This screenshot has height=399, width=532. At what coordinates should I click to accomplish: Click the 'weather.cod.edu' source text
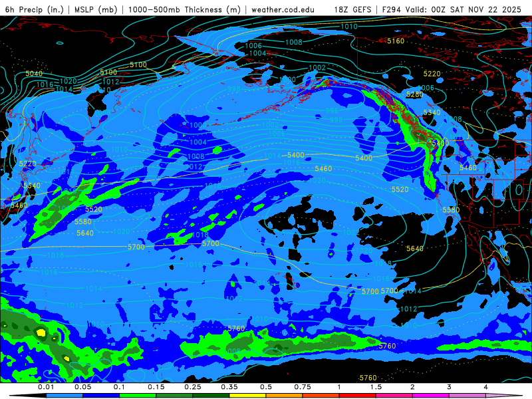[x=283, y=9]
